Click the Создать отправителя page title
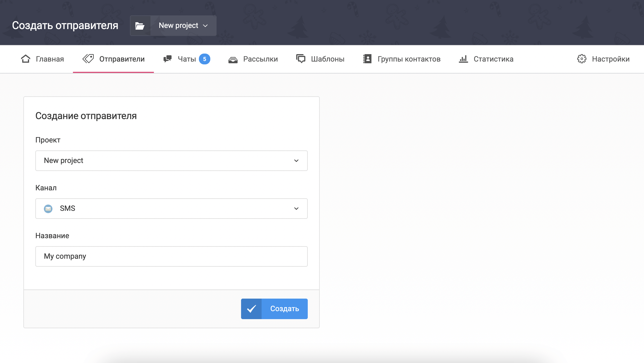The width and height of the screenshot is (644, 363). pyautogui.click(x=65, y=25)
